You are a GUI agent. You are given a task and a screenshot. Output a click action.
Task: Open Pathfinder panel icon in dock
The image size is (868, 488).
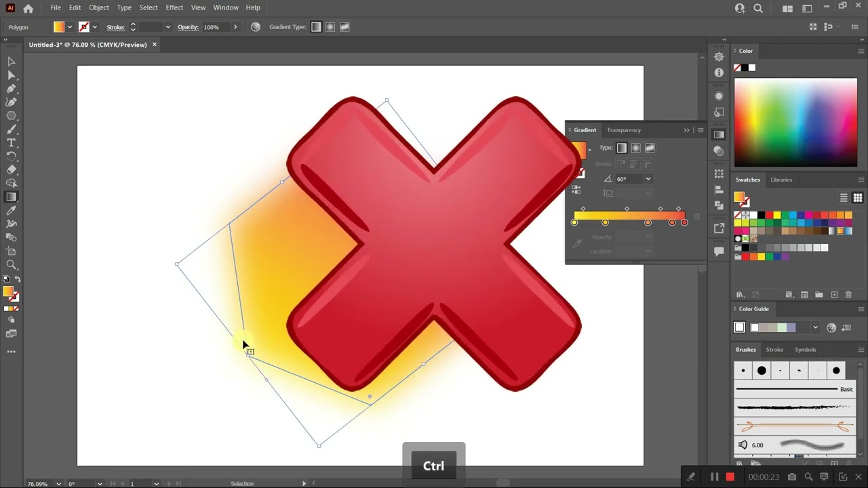click(x=719, y=205)
